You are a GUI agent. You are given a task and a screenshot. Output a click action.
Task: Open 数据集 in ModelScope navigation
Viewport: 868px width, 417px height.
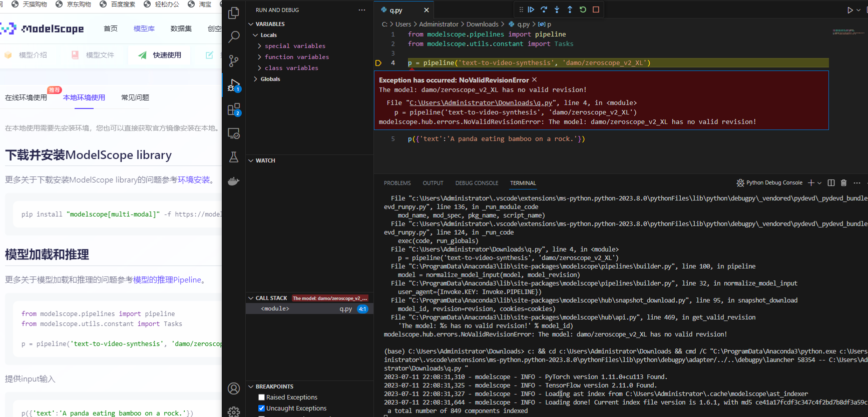181,28
